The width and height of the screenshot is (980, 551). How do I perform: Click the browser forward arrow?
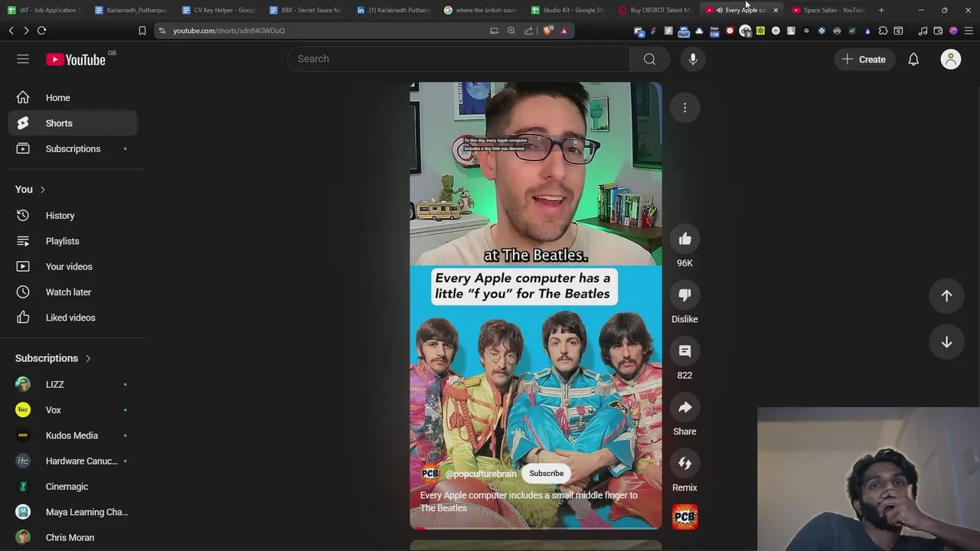pos(26,31)
